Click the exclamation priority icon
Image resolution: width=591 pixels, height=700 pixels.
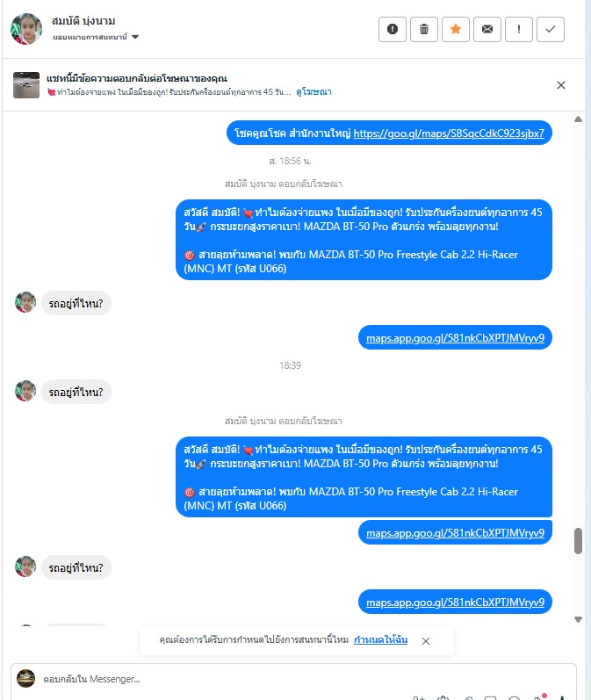click(x=519, y=30)
